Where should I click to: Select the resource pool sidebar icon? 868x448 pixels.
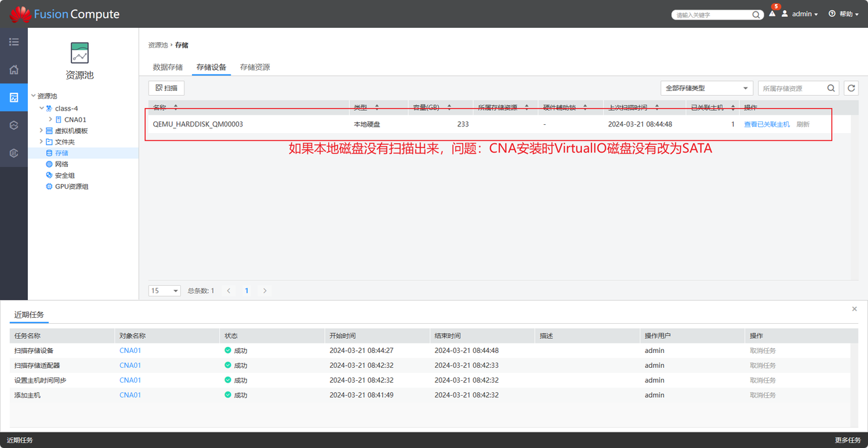coord(14,98)
